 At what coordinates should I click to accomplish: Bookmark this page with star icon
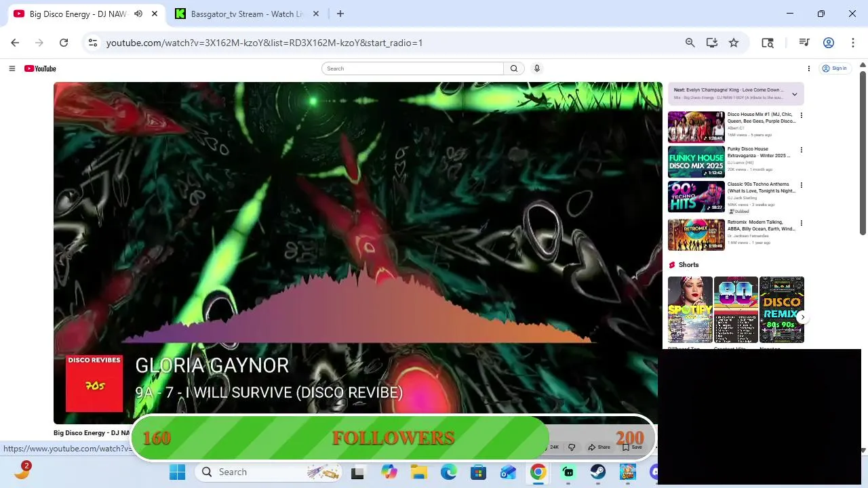tap(734, 43)
